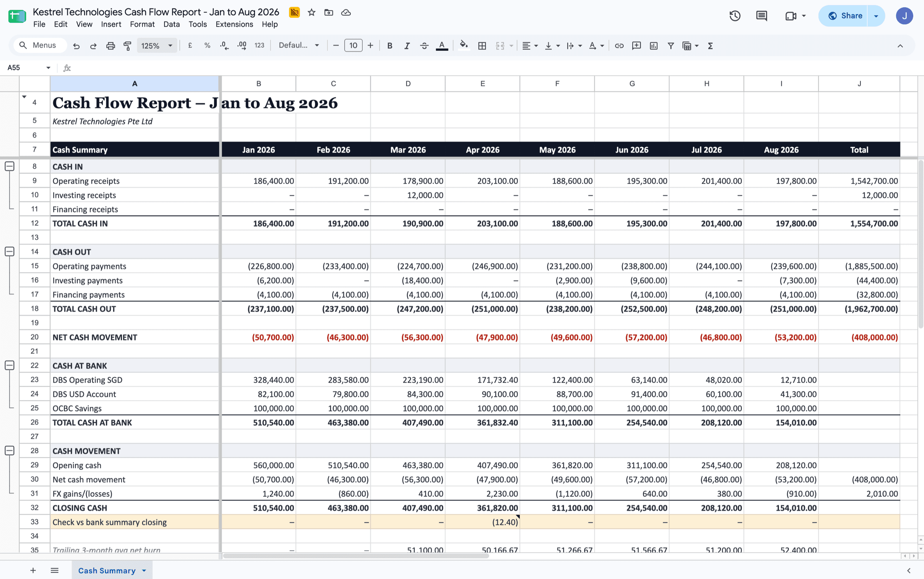Collapse the CASH AT BANK row group
This screenshot has height=579, width=924.
pyautogui.click(x=10, y=365)
